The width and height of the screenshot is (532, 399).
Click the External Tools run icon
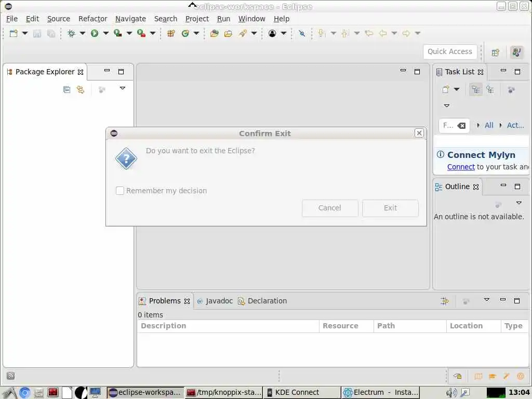(141, 33)
